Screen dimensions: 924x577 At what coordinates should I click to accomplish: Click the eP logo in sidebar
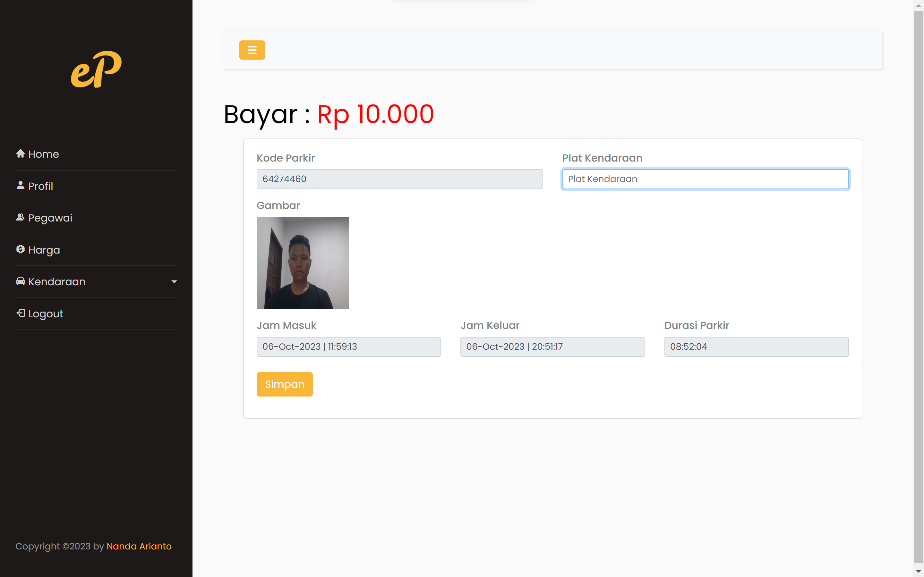[96, 69]
